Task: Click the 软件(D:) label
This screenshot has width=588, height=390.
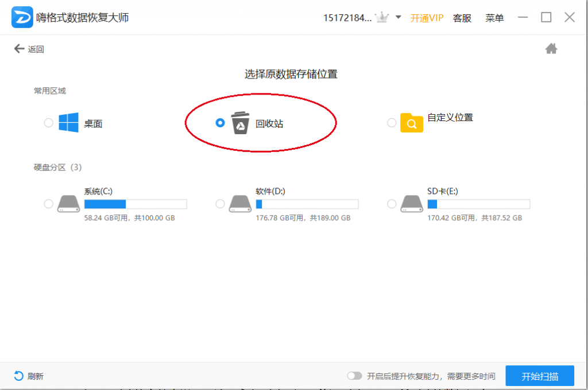Action: [270, 192]
